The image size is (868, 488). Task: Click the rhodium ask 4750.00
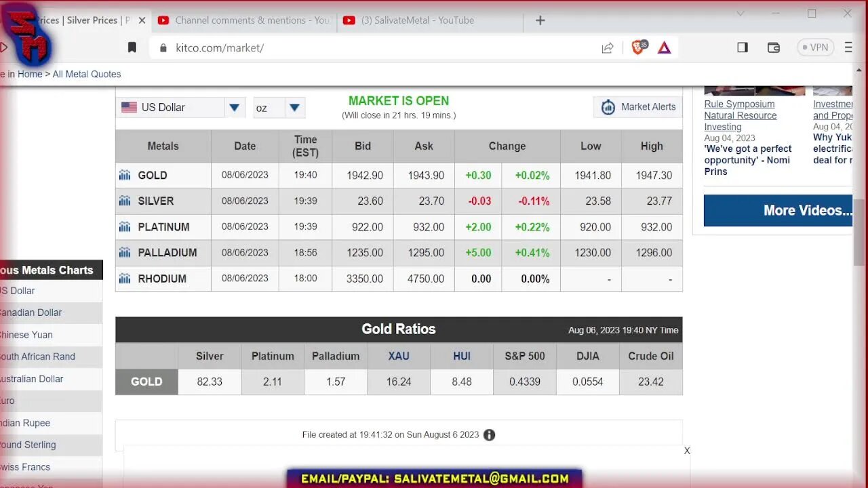pos(426,279)
